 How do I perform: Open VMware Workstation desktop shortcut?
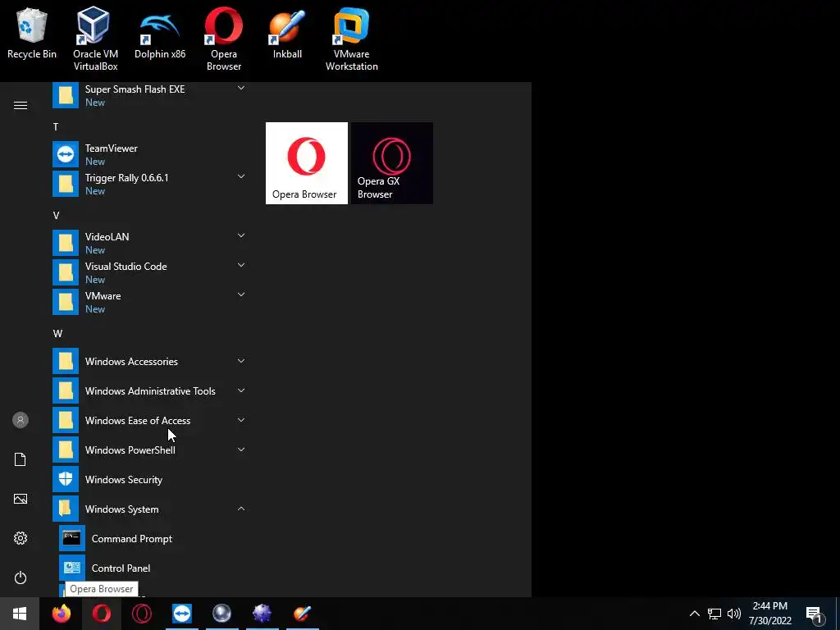pos(351,39)
